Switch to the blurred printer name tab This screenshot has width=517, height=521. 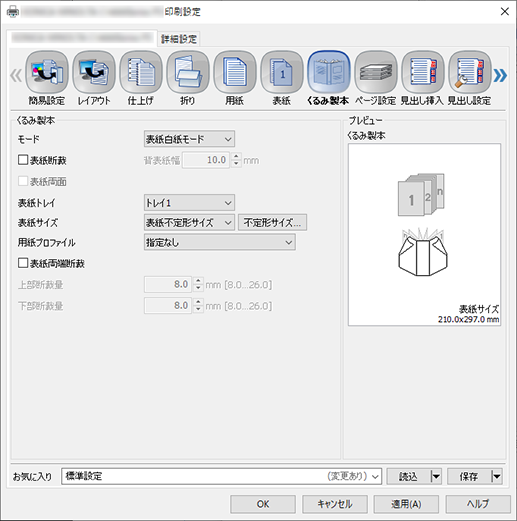(x=82, y=38)
